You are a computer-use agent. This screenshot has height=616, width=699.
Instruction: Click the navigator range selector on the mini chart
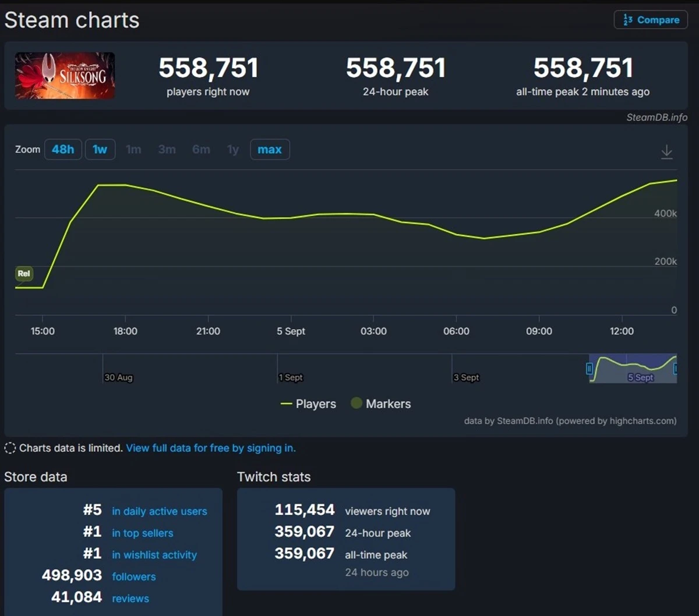[x=632, y=367]
